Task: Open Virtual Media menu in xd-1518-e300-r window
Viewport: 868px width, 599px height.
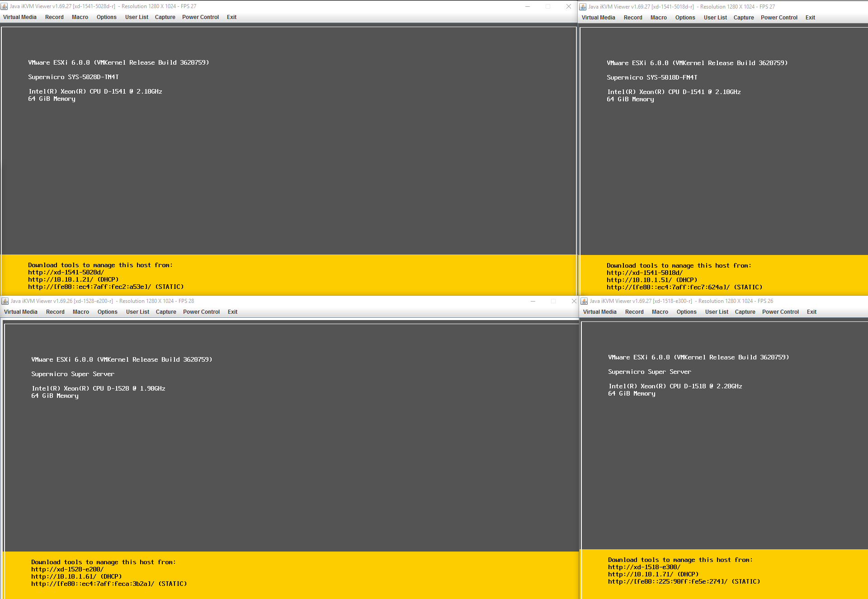Action: [600, 312]
